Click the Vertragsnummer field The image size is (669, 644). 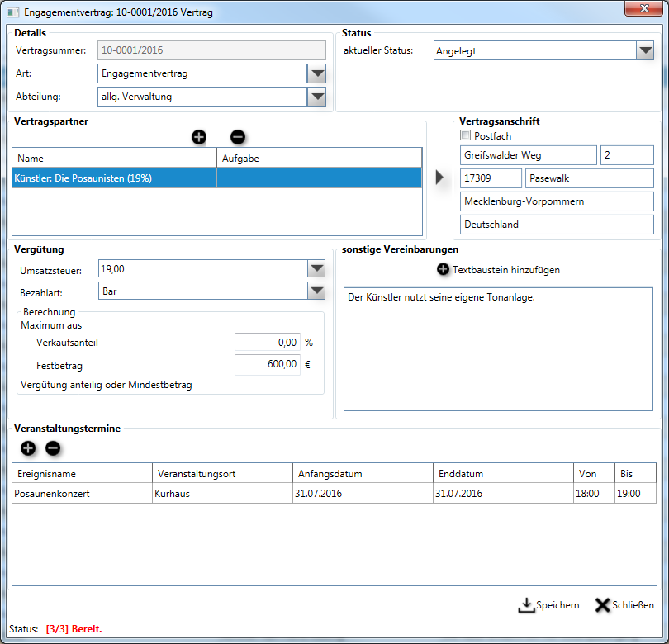[211, 50]
